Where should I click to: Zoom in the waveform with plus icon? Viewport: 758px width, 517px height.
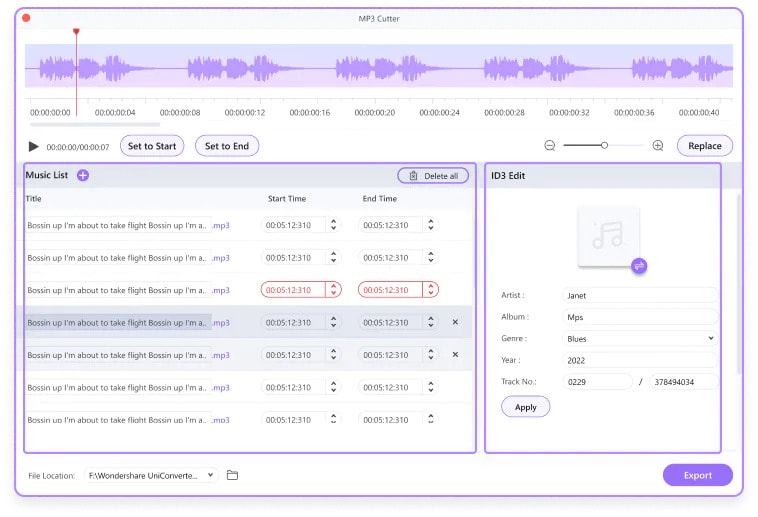pos(658,146)
